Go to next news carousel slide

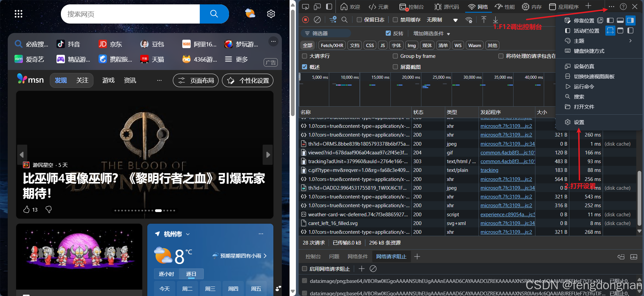pos(268,155)
